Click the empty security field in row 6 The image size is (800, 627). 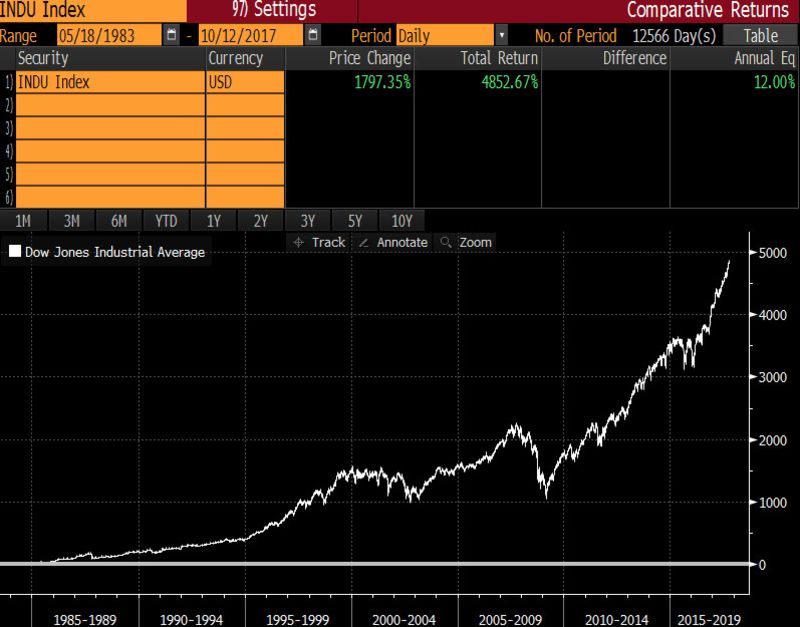tap(110, 197)
